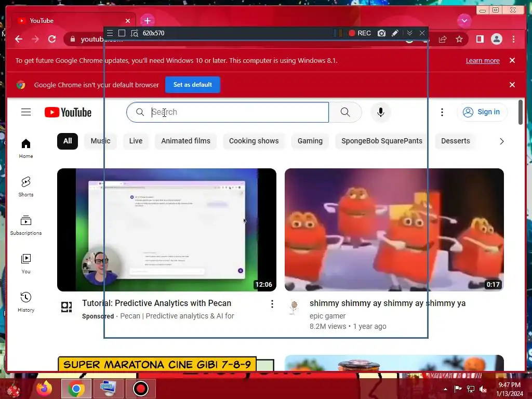The image size is (532, 399).
Task: Activate the recorder drawing pencil tool
Action: (x=395, y=33)
